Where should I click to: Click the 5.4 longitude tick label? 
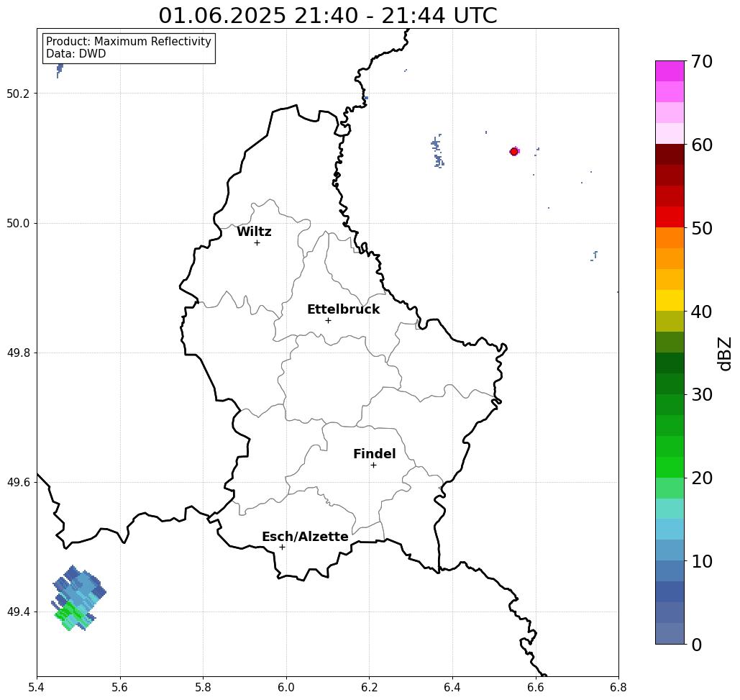tap(37, 687)
